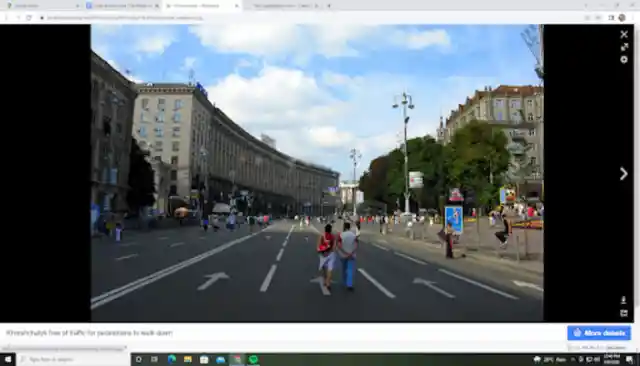The height and width of the screenshot is (366, 640).
Task: Open the taskbar clock and date
Action: click(611, 359)
